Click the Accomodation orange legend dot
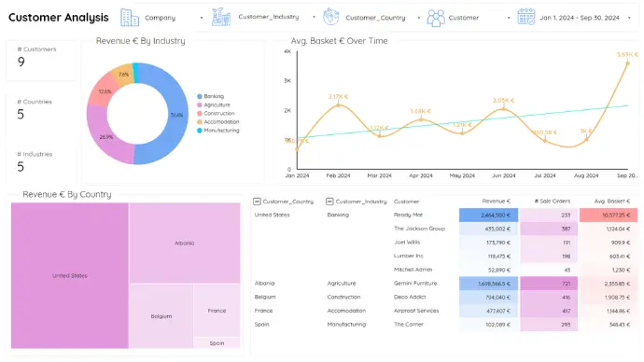644x362 pixels. point(200,122)
